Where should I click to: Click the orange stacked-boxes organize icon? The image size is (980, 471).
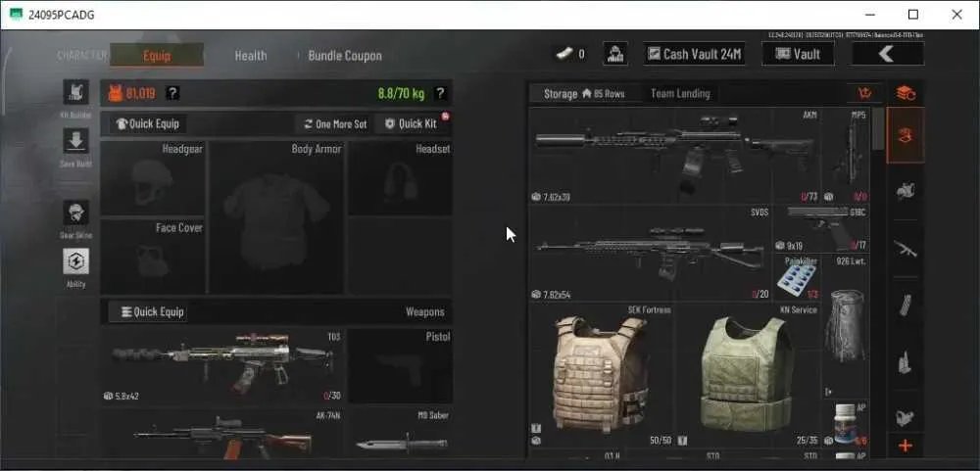point(906,93)
